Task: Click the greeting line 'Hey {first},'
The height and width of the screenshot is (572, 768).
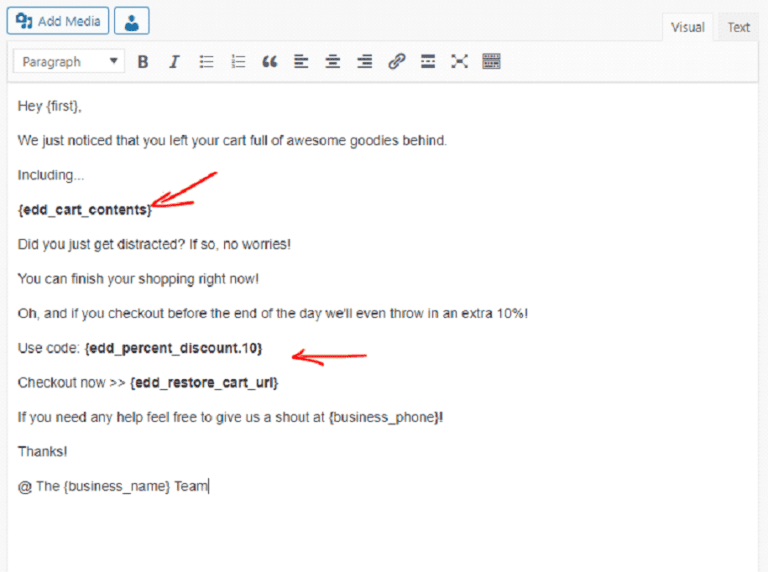Action: [49, 106]
